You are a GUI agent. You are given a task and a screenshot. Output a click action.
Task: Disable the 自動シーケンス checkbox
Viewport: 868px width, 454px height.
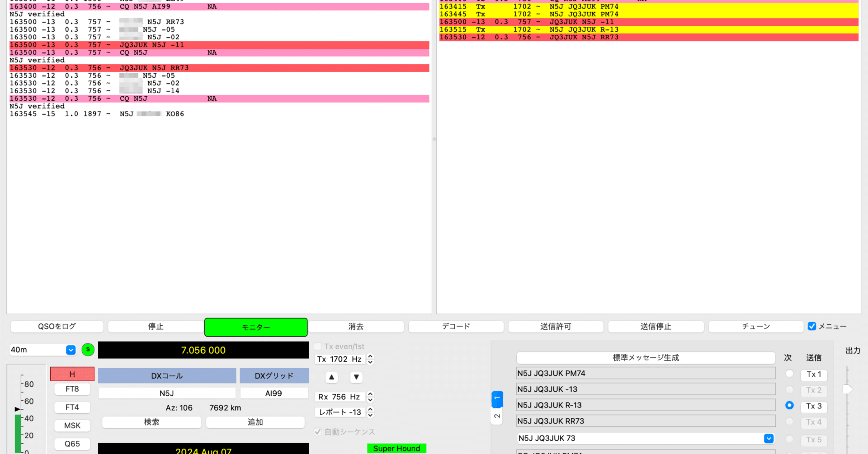[x=318, y=432]
